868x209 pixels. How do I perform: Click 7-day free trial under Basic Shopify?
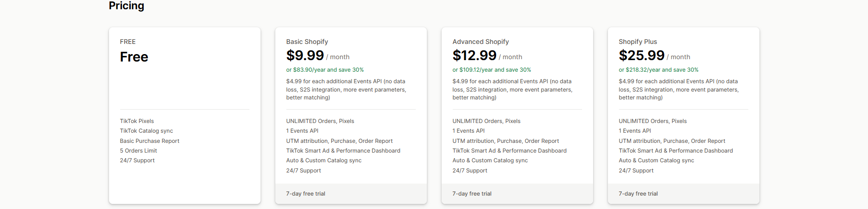(x=305, y=194)
